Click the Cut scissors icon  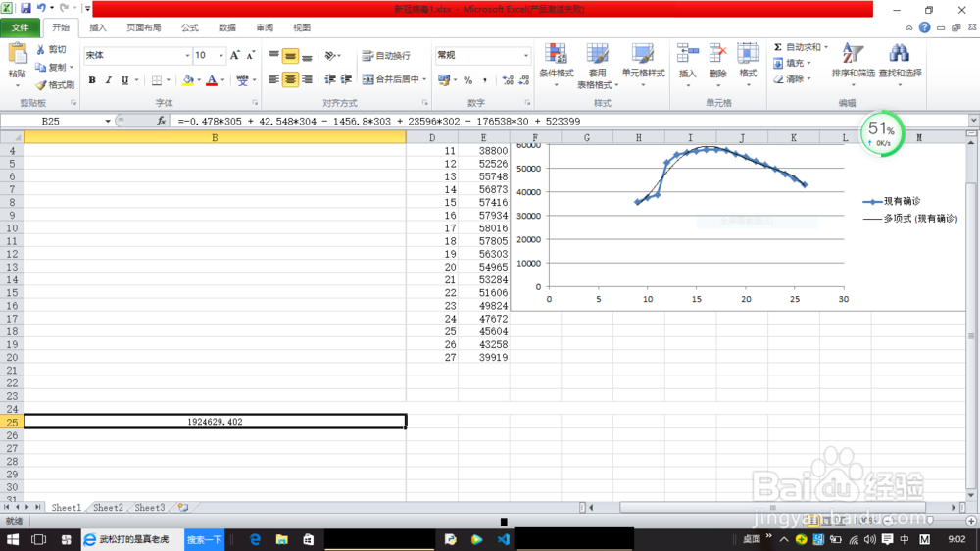click(40, 49)
